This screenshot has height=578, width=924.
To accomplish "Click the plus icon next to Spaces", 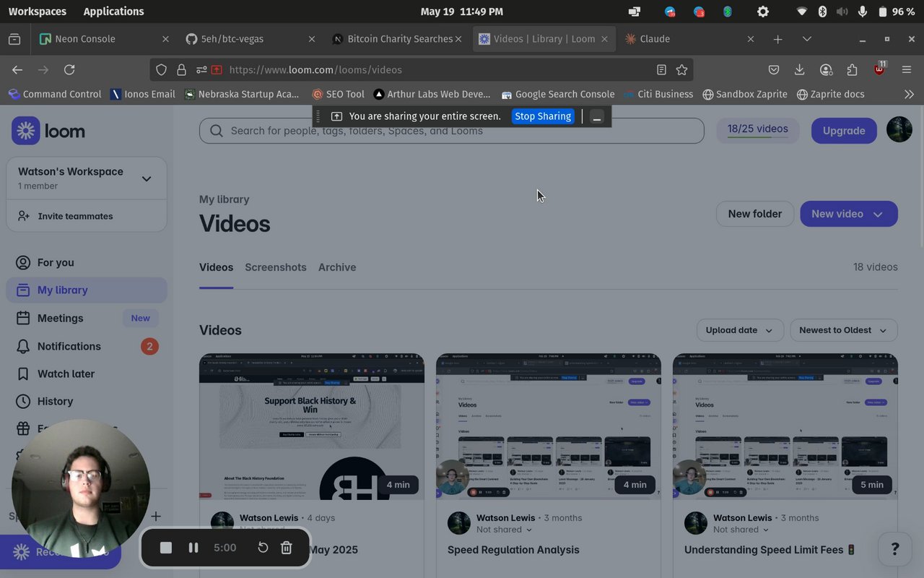I will click(x=156, y=516).
